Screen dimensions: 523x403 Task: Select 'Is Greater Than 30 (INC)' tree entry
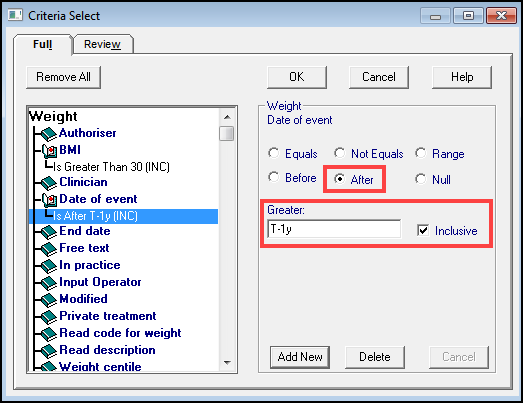[x=111, y=166]
